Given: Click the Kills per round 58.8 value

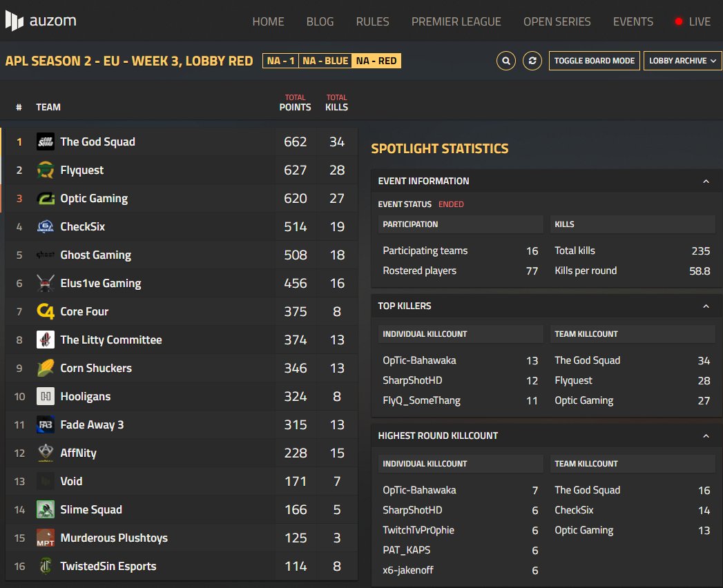Looking at the screenshot, I should 700,271.
